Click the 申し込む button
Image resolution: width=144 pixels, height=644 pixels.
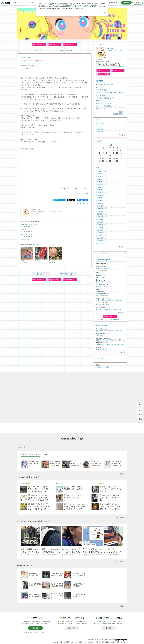click(x=109, y=628)
